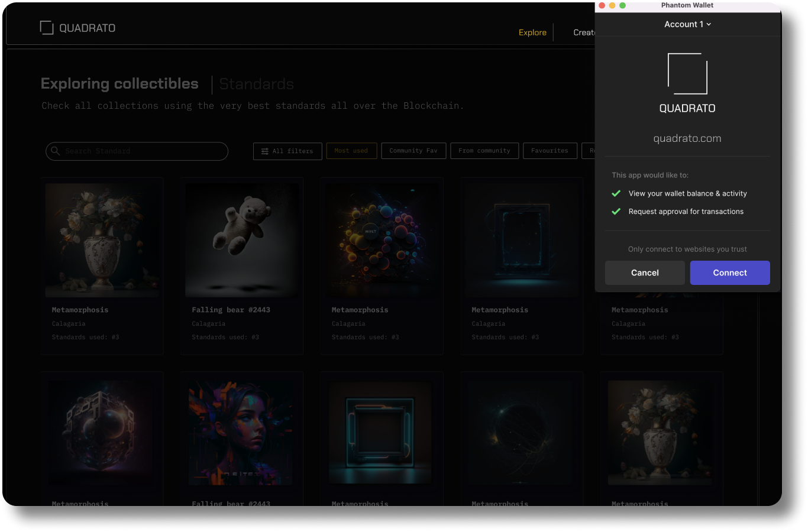The width and height of the screenshot is (808, 532).
Task: Click the Falling bear #2443 title under the teddy bear
Action: point(231,310)
